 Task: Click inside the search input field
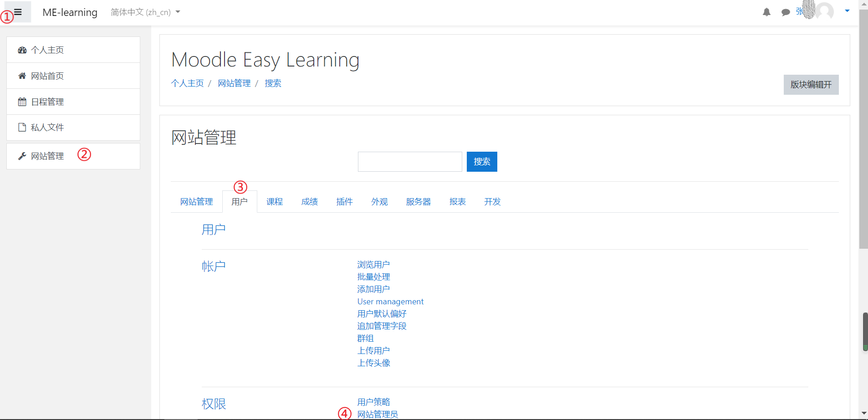(409, 161)
